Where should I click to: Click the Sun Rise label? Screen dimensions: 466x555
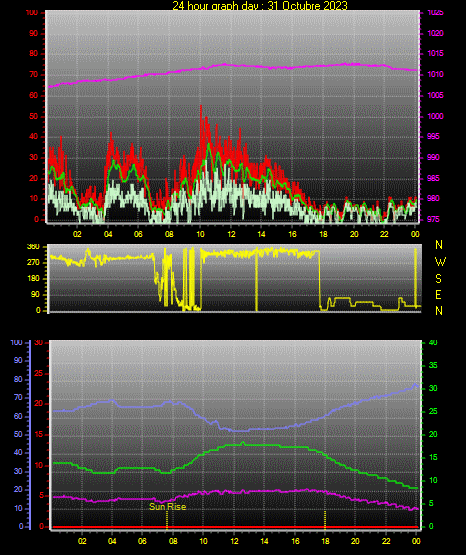(x=167, y=507)
